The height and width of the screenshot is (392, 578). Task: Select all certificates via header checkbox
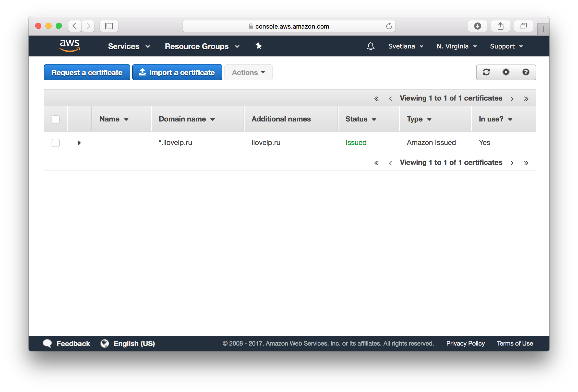click(x=55, y=119)
